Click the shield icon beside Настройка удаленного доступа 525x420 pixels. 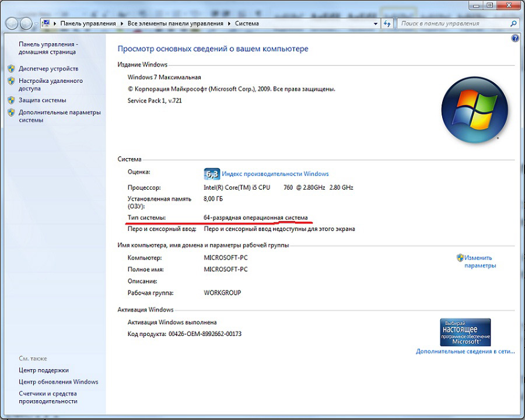point(12,80)
